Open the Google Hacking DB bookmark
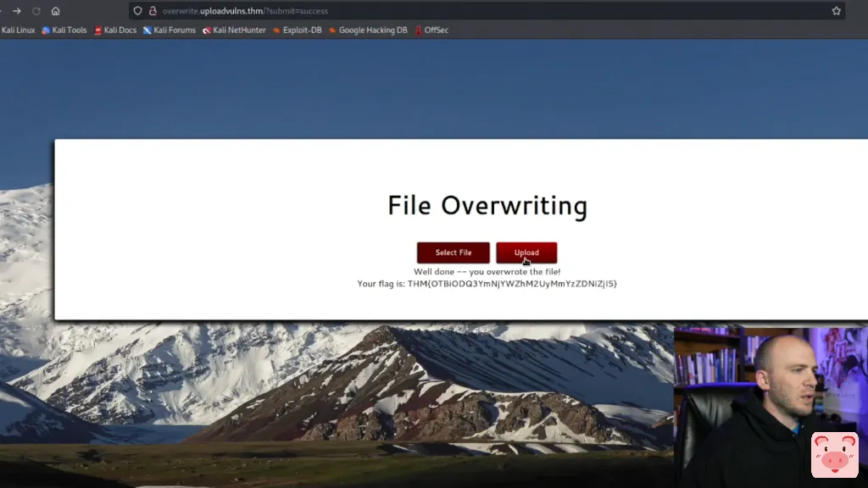Viewport: 868px width, 488px height. pyautogui.click(x=368, y=30)
